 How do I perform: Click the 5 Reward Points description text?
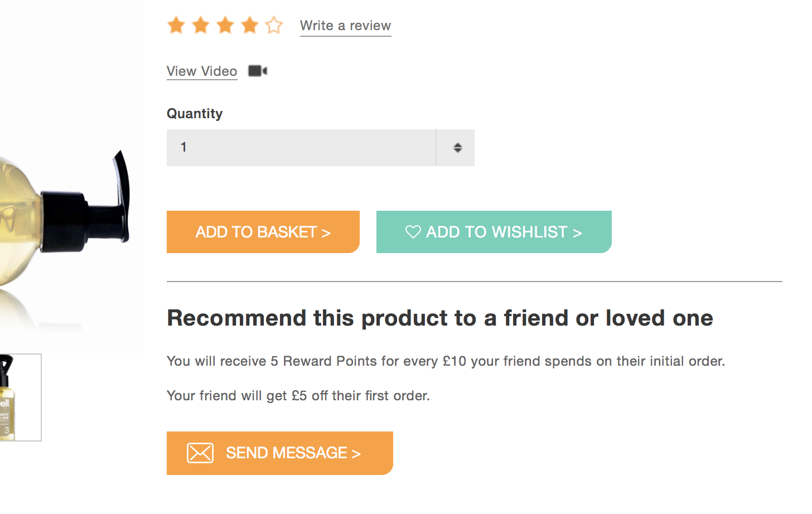pyautogui.click(x=446, y=361)
